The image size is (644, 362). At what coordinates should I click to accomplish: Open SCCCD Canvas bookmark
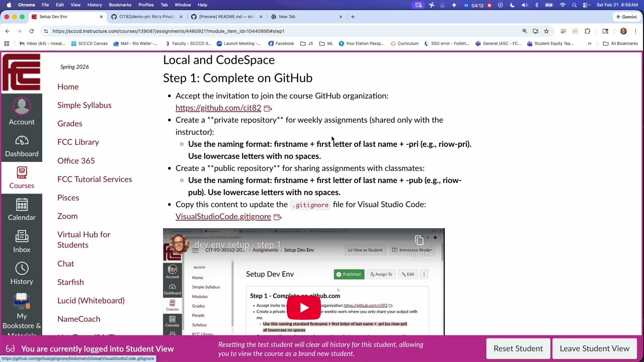pos(89,44)
